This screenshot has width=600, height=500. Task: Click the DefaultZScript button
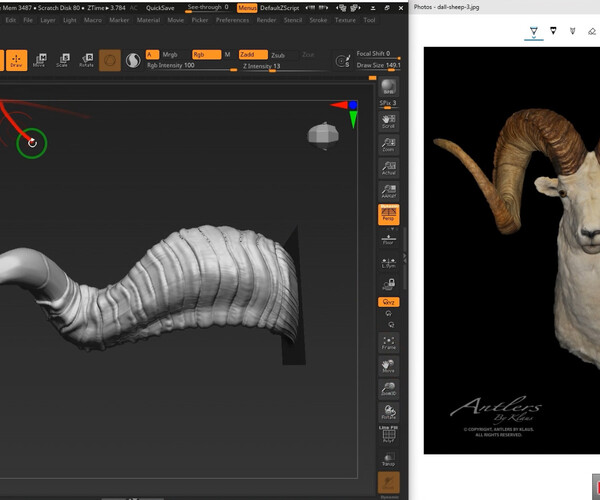(x=280, y=8)
